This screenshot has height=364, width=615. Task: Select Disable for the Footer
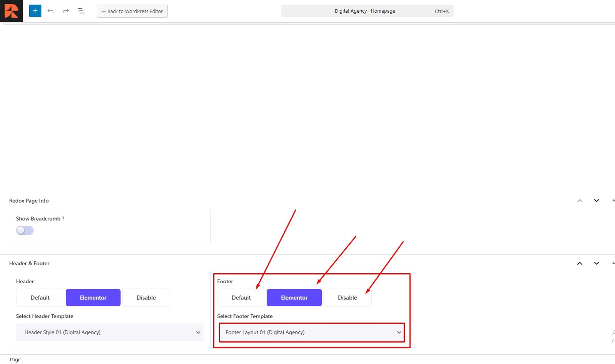click(347, 298)
